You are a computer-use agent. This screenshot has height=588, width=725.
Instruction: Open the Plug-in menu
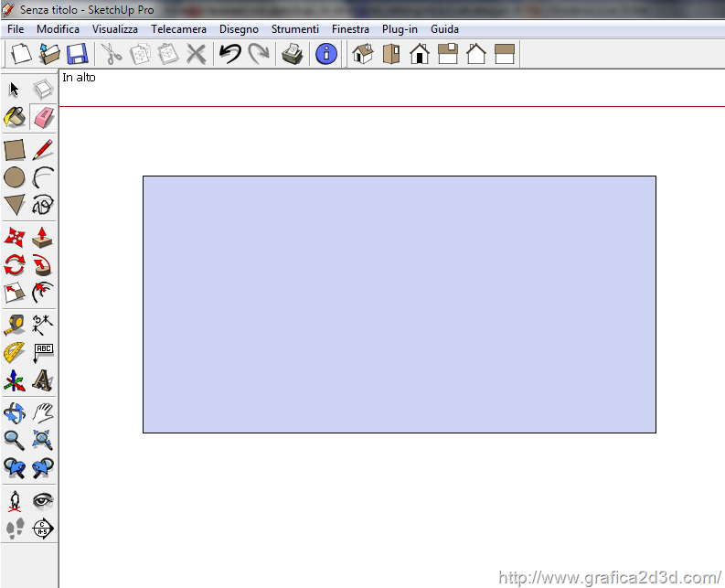click(x=400, y=29)
